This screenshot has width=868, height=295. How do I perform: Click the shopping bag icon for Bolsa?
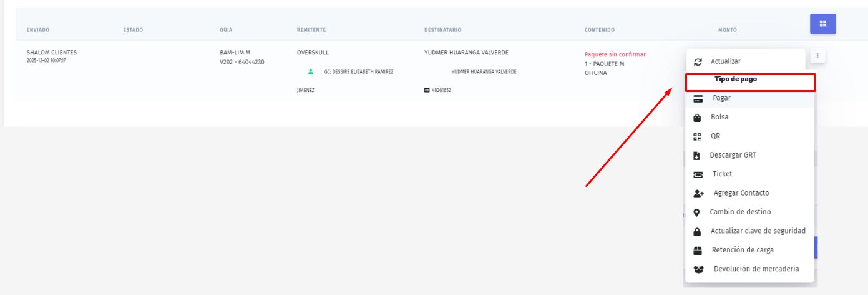tap(698, 117)
